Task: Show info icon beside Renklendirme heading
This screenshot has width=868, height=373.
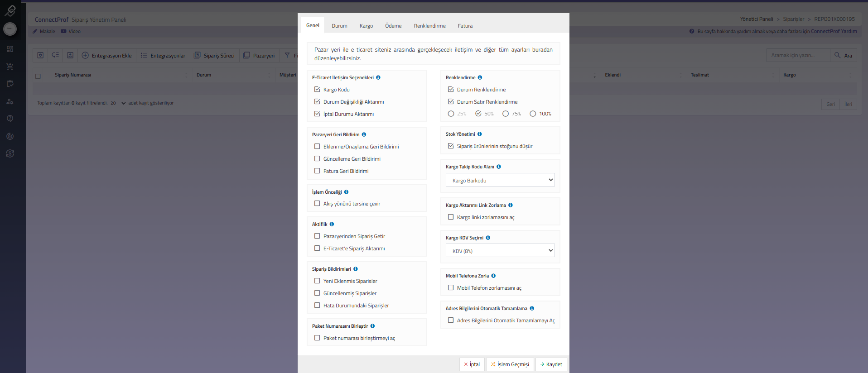Action: [x=480, y=77]
